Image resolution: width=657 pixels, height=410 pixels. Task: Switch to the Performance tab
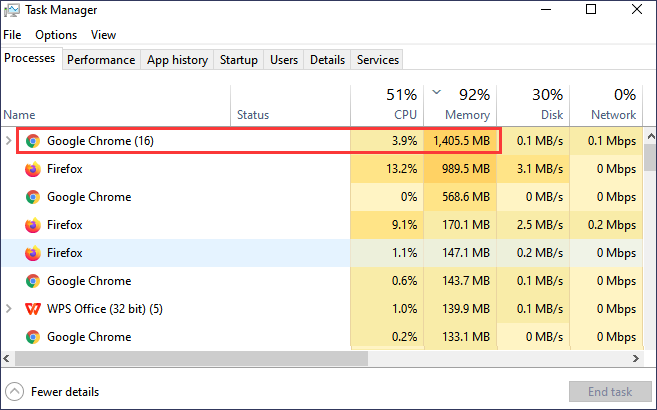click(x=101, y=60)
